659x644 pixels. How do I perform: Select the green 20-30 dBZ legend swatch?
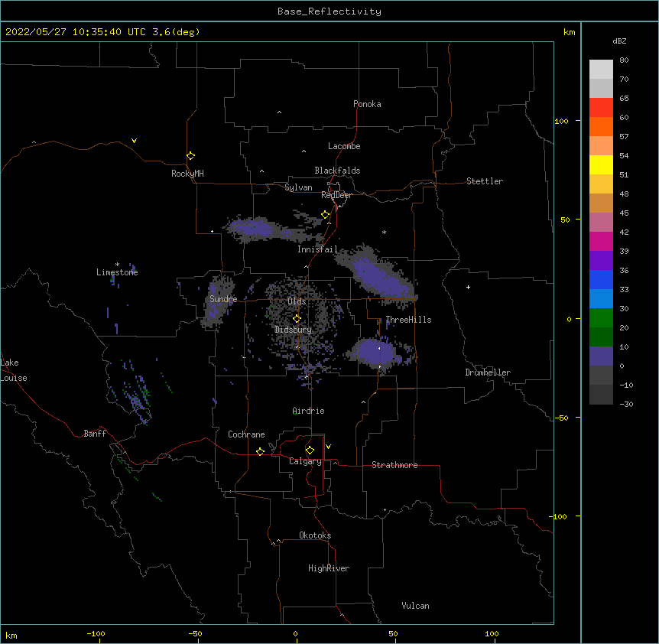(x=601, y=318)
